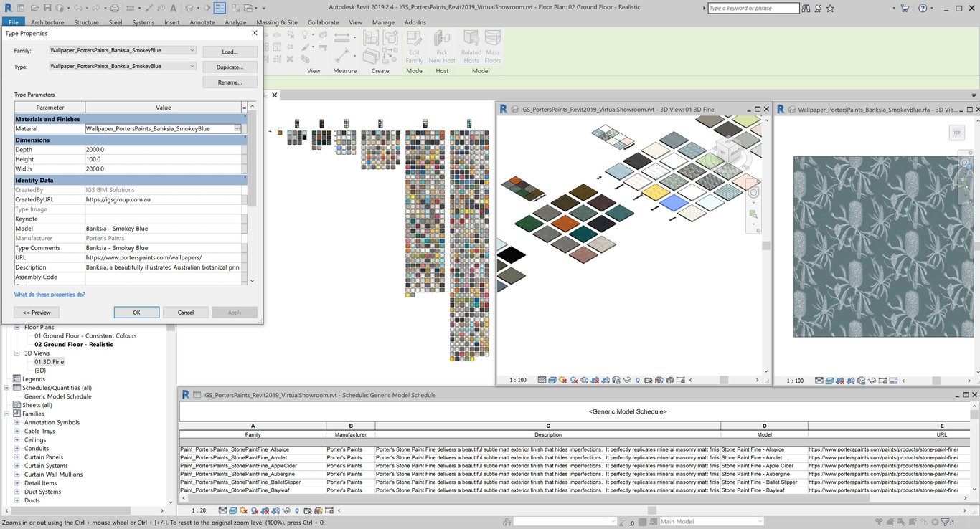Expand the Families node in Project Browser
The image size is (980, 529).
click(x=5, y=414)
